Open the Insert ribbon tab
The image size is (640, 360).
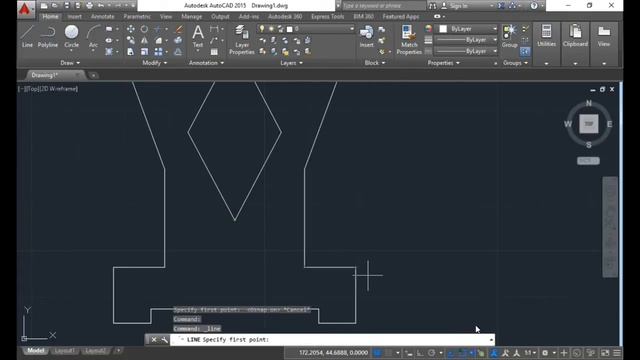tap(74, 17)
